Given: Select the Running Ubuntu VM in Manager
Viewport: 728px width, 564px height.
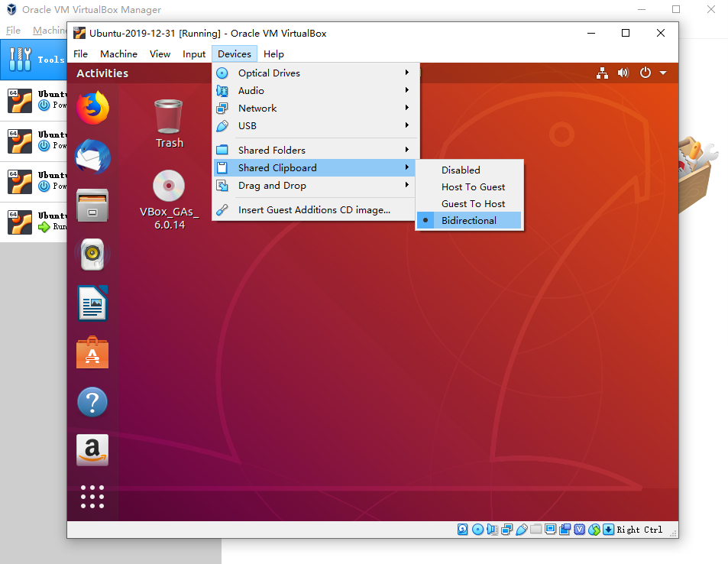Looking at the screenshot, I should [x=34, y=221].
